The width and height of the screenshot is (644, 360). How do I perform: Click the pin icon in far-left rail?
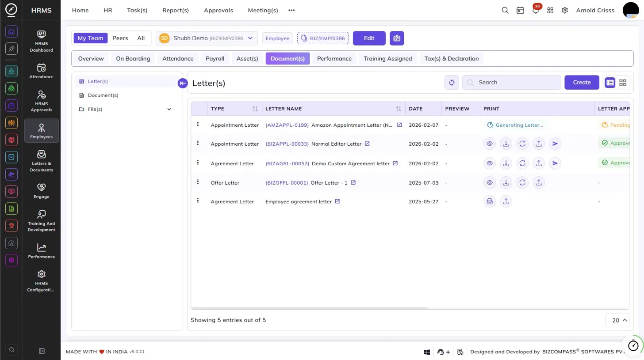[11, 49]
